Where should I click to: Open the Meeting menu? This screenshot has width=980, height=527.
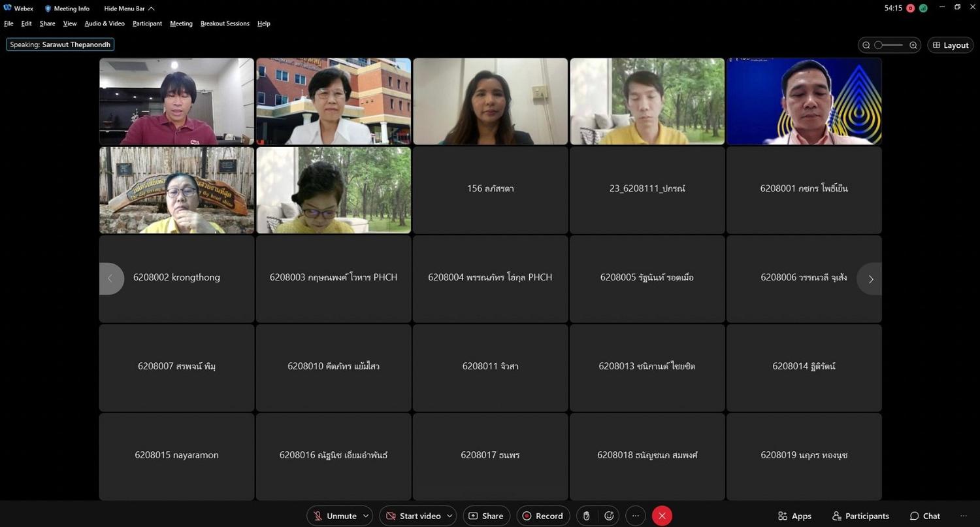click(181, 24)
